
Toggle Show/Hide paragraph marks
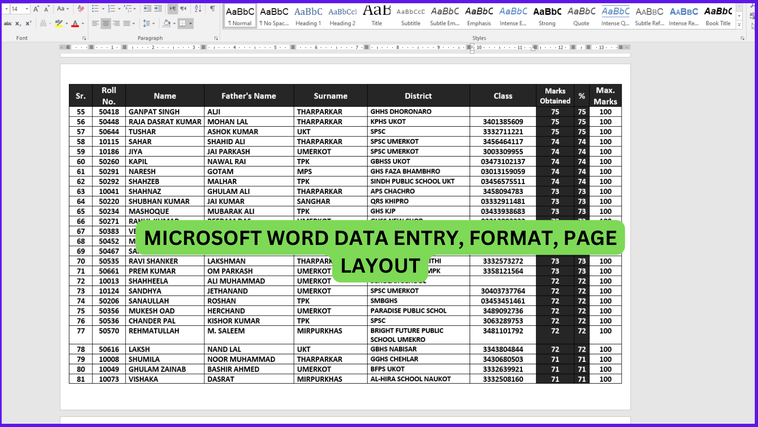coord(212,9)
